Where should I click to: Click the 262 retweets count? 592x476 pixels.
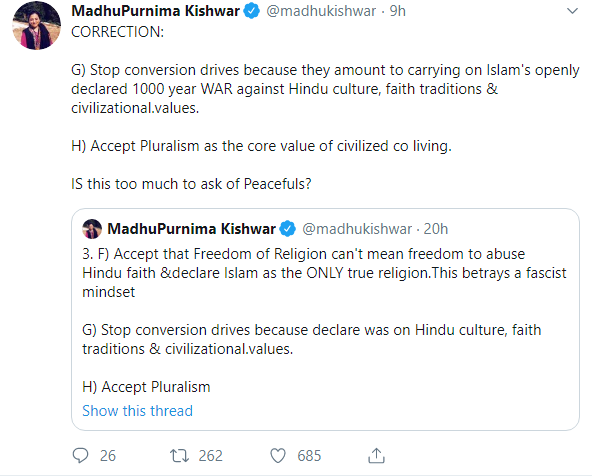pos(211,456)
